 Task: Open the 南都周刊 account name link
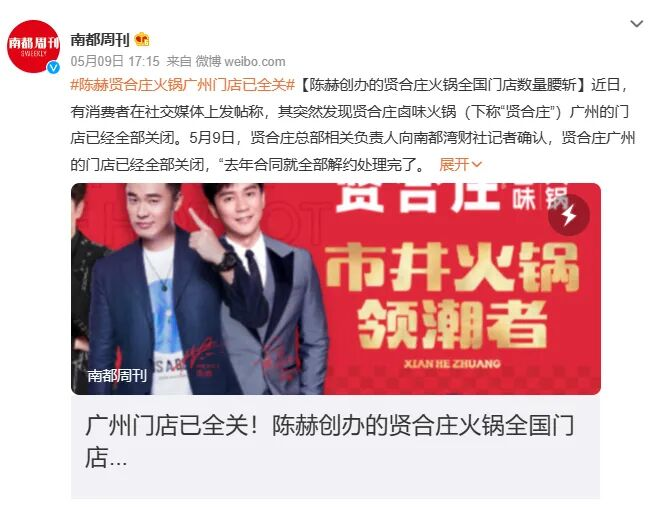100,40
